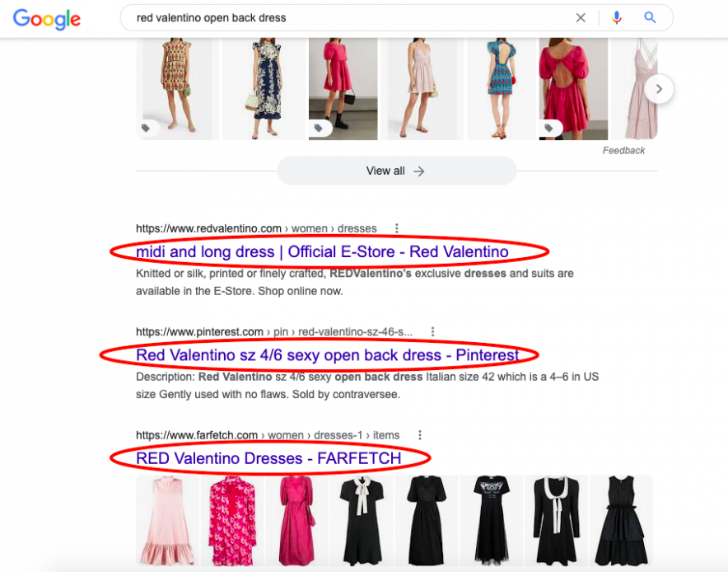The height and width of the screenshot is (572, 728).
Task: Open black puff-sleeve V-neck dress image
Action: pyautogui.click(x=427, y=520)
